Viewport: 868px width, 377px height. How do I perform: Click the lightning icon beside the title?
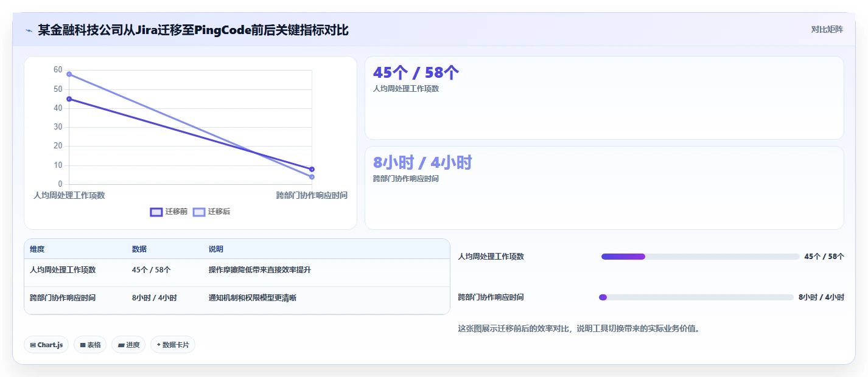(29, 30)
